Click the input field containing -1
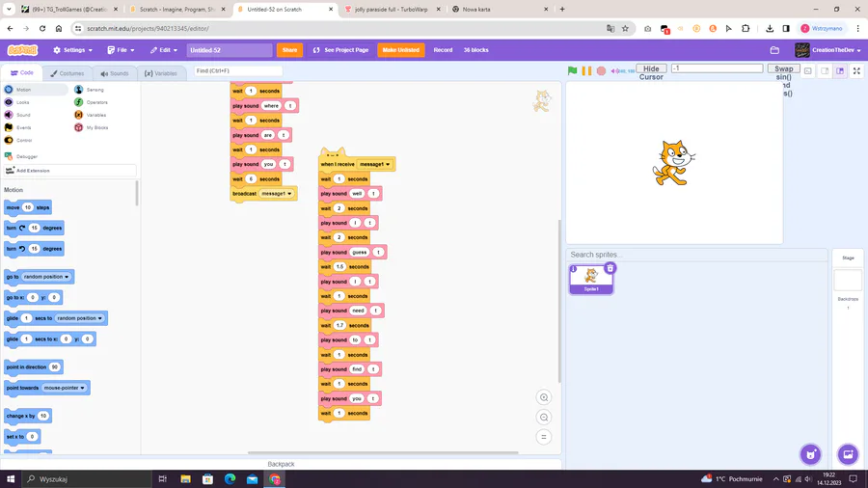Image resolution: width=868 pixels, height=488 pixels. click(717, 68)
